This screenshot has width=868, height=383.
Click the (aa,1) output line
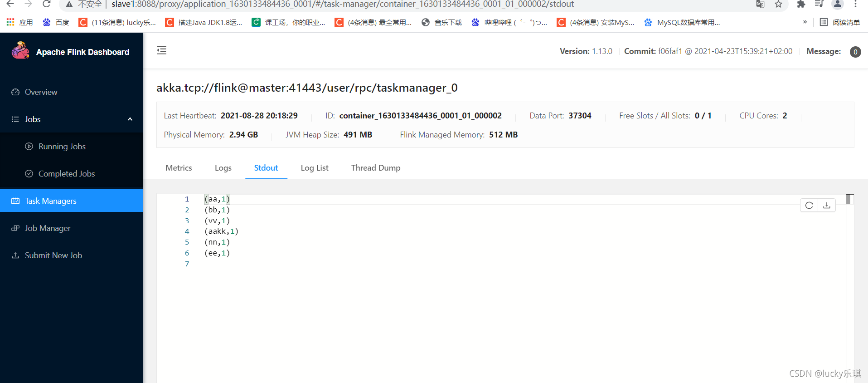[217, 199]
